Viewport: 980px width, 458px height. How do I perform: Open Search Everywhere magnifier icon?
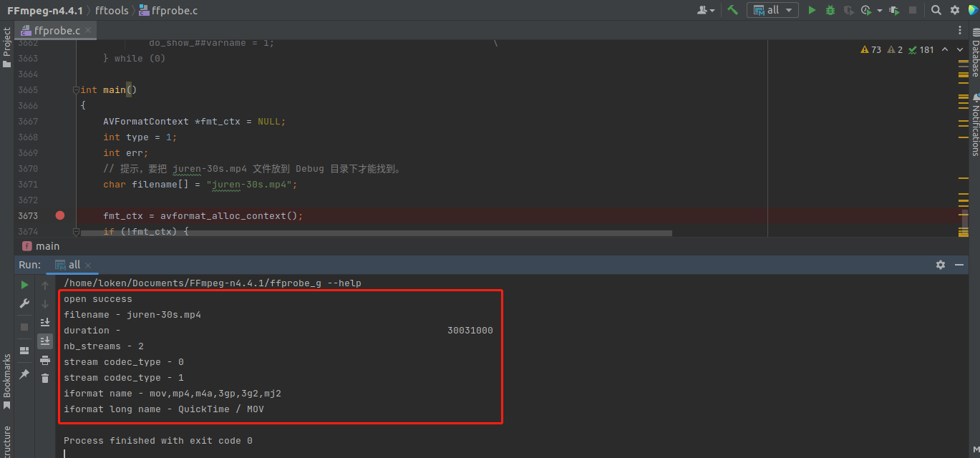pos(936,10)
